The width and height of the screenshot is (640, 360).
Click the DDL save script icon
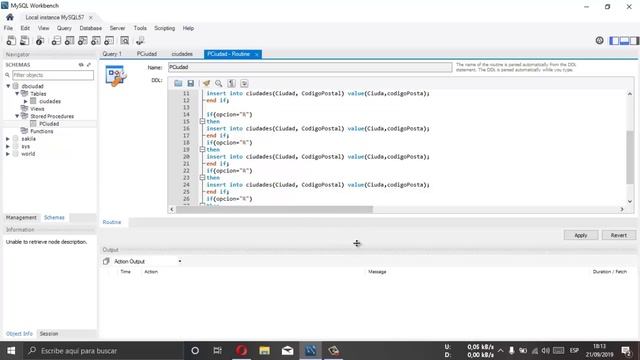click(x=191, y=83)
